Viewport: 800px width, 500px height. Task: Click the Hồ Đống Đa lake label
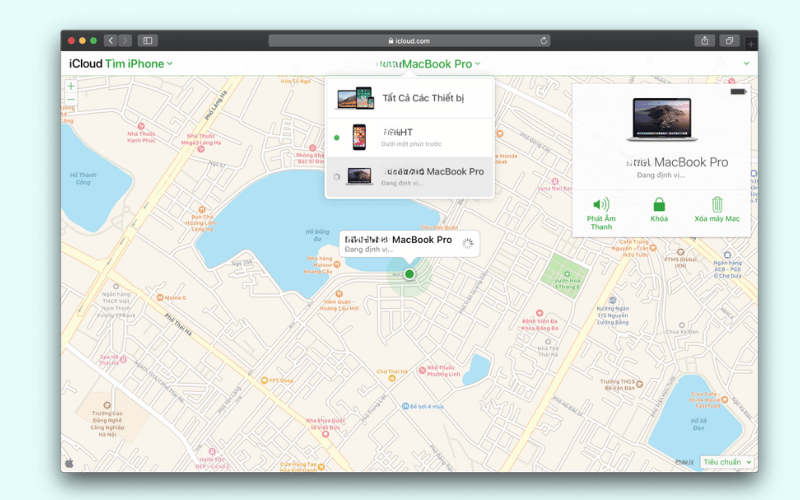point(317,235)
